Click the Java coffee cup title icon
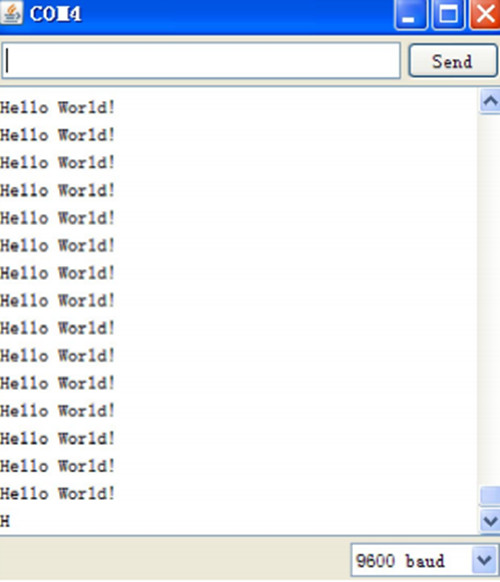The height and width of the screenshot is (582, 500). (11, 13)
